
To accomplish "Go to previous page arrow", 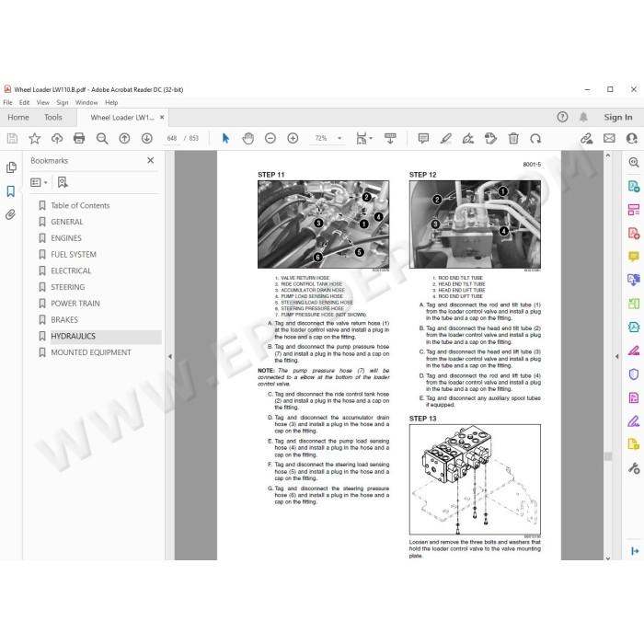I will 124,138.
